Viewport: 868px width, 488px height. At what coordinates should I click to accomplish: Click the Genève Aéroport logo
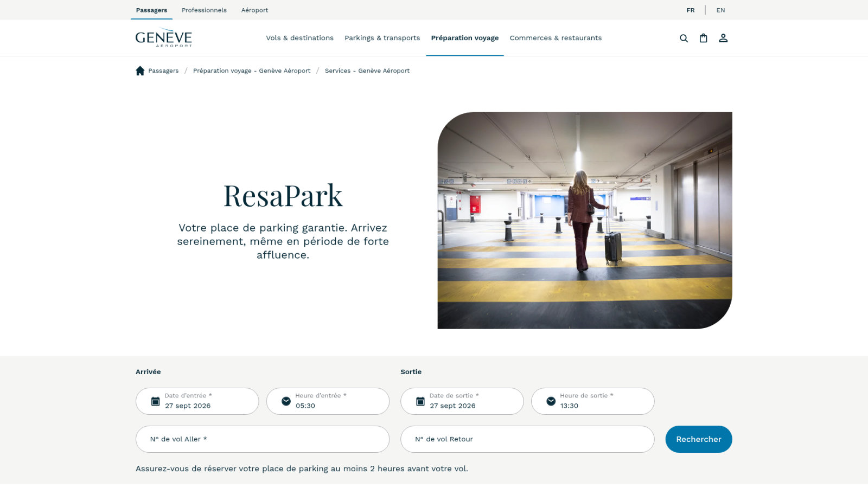(x=164, y=38)
